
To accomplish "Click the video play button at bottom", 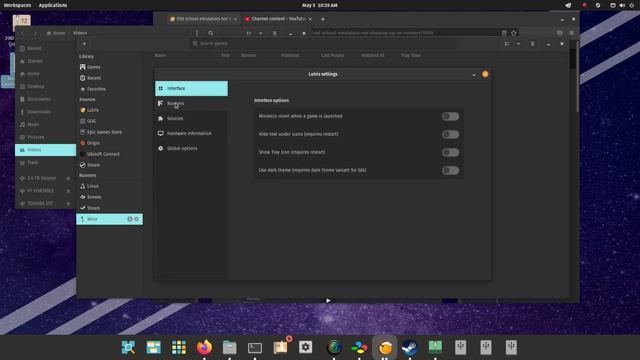I will click(328, 301).
